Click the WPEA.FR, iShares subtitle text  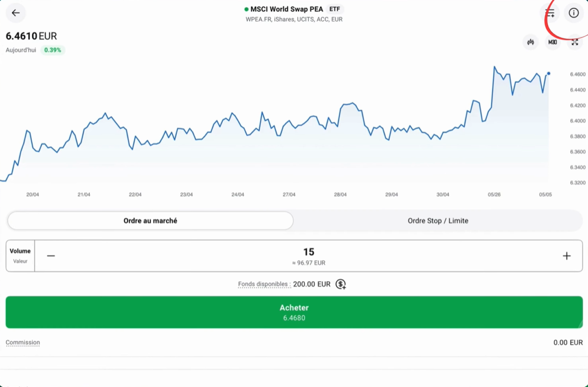tap(294, 20)
